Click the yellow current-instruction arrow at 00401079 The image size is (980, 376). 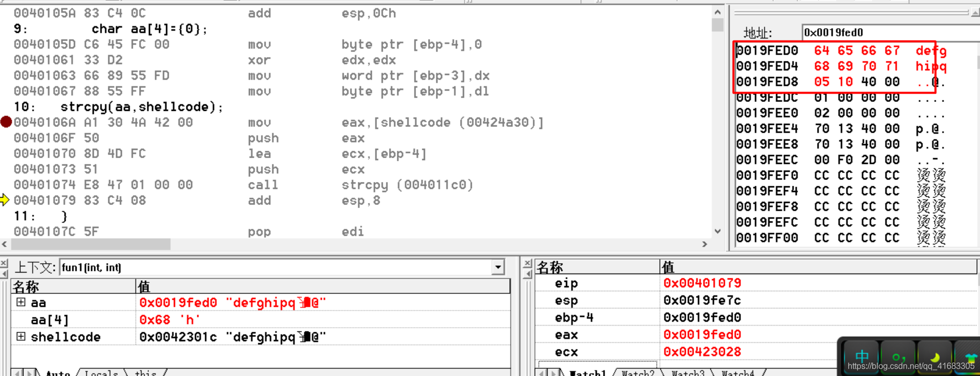click(x=5, y=200)
